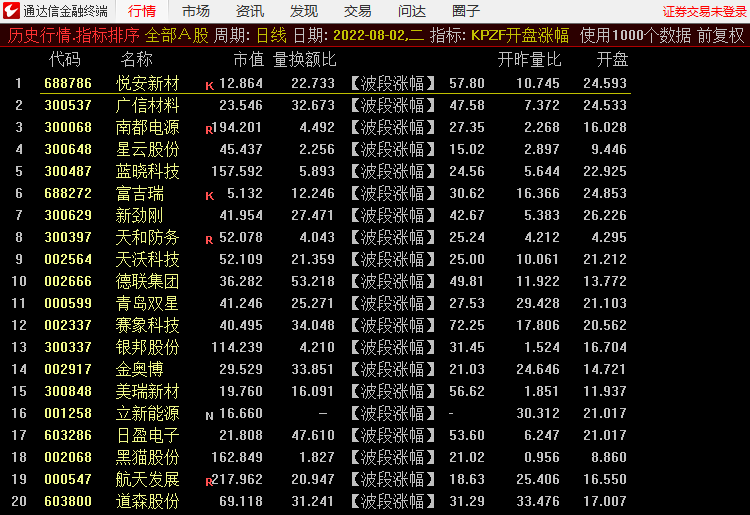Sort by 开昨量比 column header
The image size is (750, 515).
tap(529, 59)
